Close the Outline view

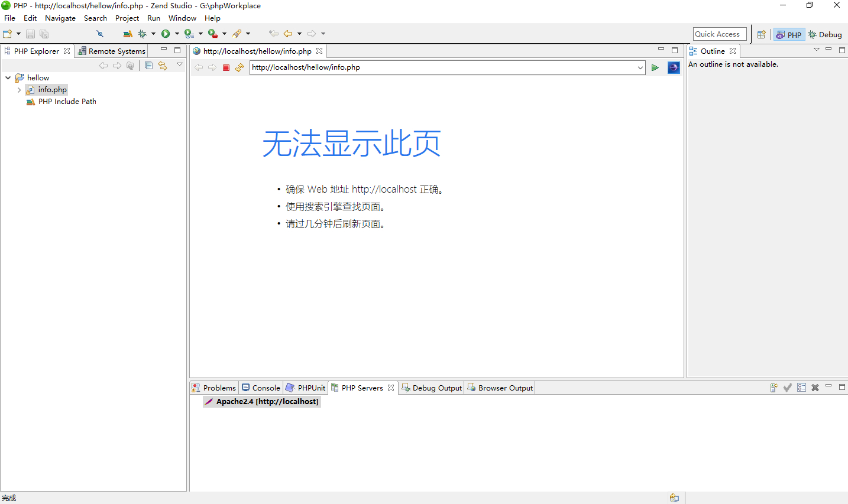(x=733, y=51)
